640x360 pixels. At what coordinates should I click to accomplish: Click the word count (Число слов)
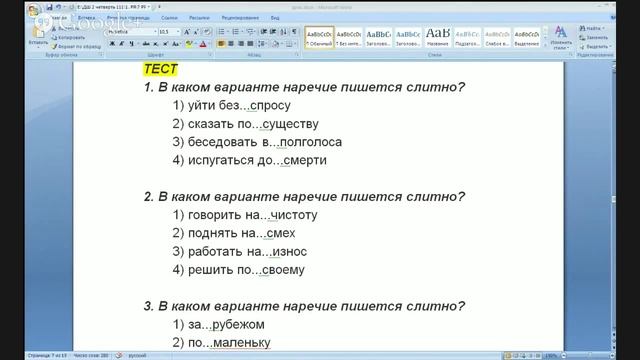pos(91,356)
